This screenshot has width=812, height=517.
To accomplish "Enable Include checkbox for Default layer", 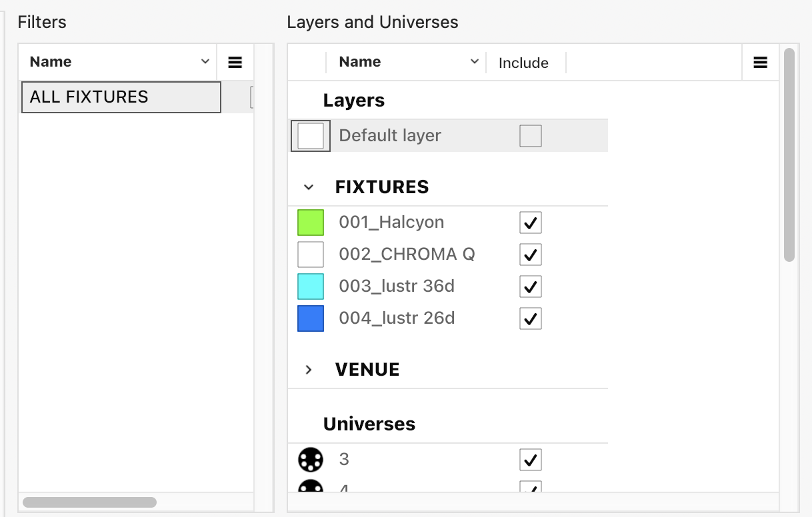I will pyautogui.click(x=530, y=136).
